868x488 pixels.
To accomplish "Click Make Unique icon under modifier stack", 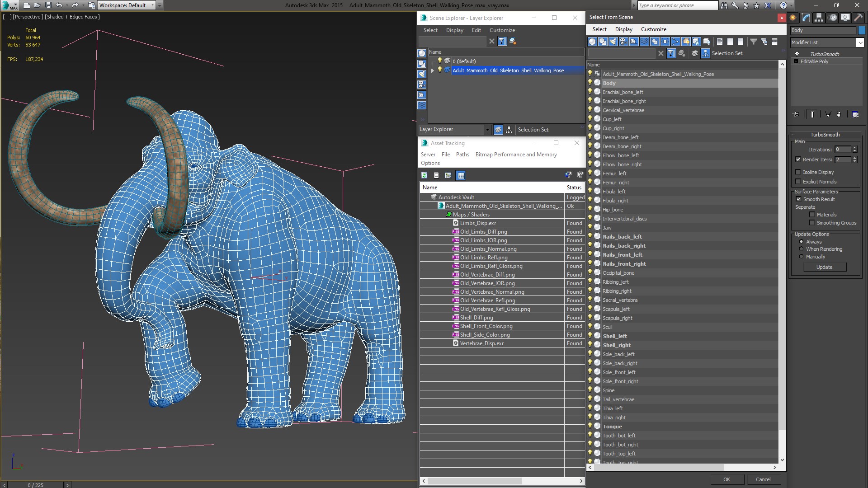I will tap(828, 114).
